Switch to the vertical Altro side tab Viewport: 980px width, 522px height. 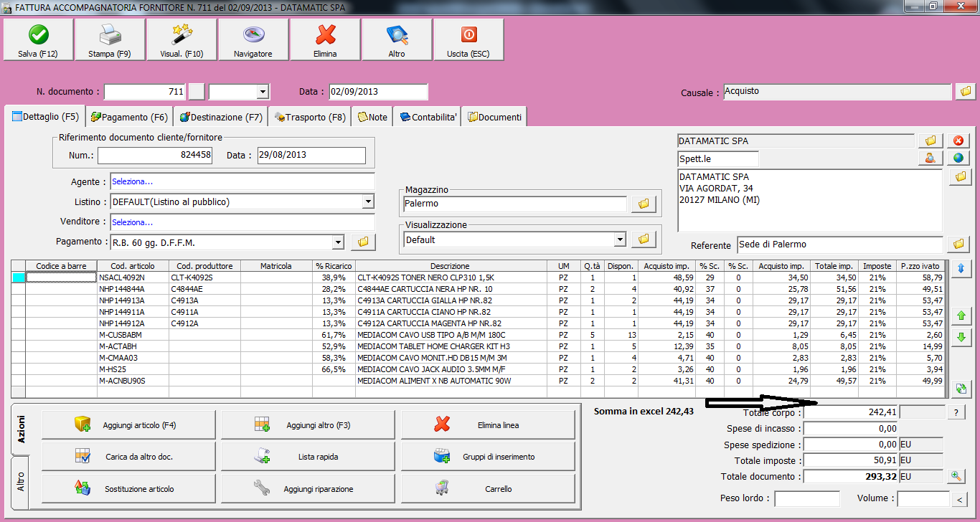[20, 482]
